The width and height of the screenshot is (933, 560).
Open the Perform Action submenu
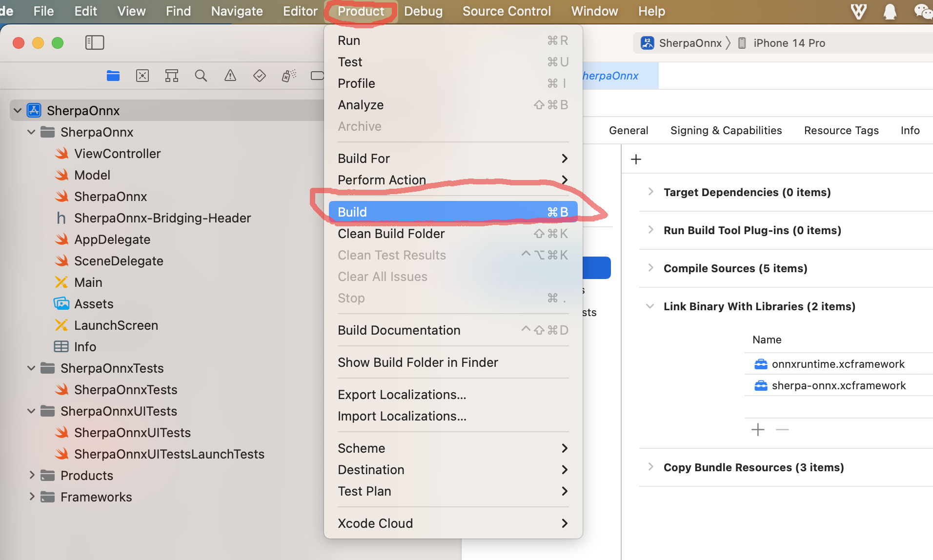453,180
